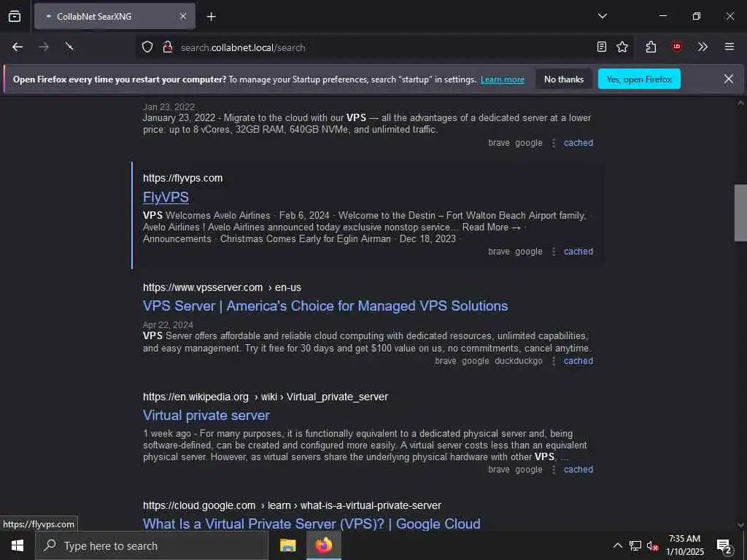Viewport: 747px width, 560px height.
Task: Open Firefox application hamburger menu
Action: click(729, 47)
